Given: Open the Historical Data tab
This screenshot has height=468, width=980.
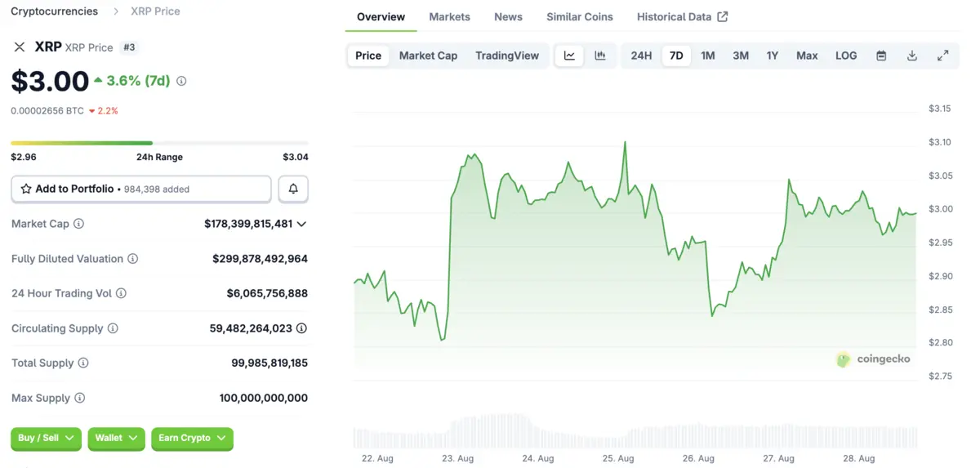Looking at the screenshot, I should 682,16.
